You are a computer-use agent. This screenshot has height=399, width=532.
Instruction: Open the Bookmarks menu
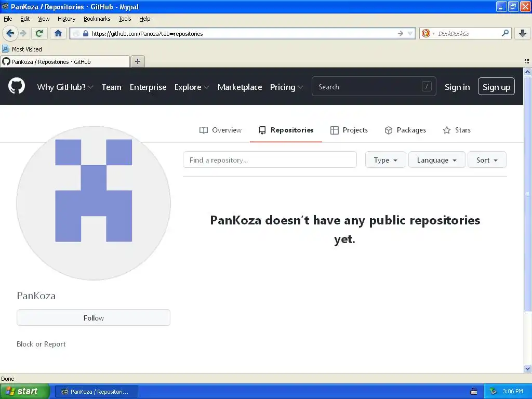(x=97, y=19)
